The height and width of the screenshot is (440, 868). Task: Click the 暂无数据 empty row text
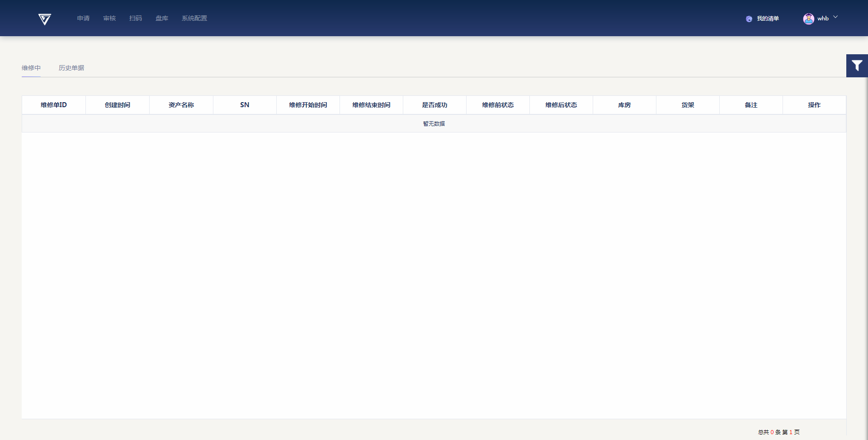click(434, 123)
